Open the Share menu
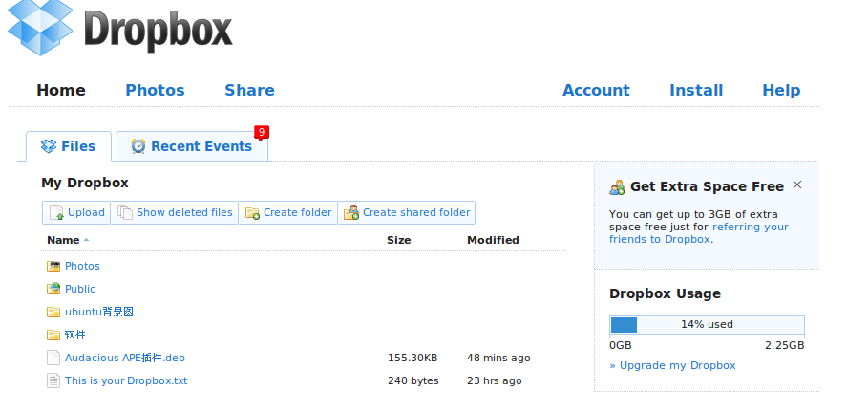 [x=249, y=91]
